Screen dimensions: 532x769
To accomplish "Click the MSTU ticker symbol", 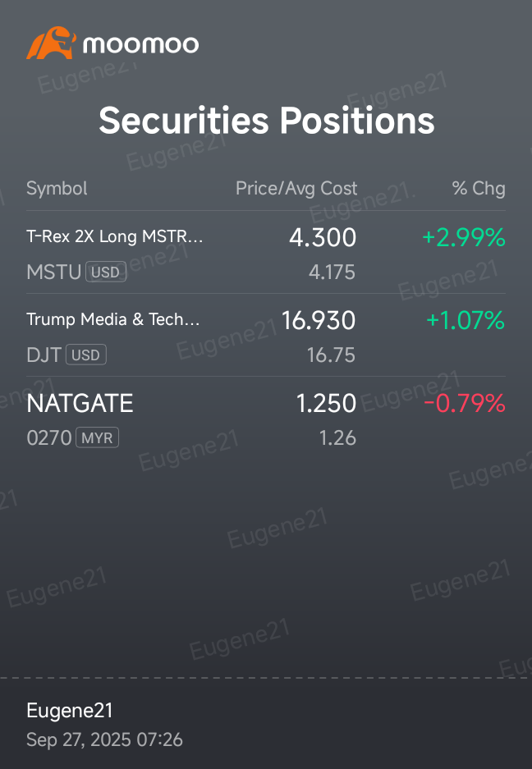I will tap(54, 272).
